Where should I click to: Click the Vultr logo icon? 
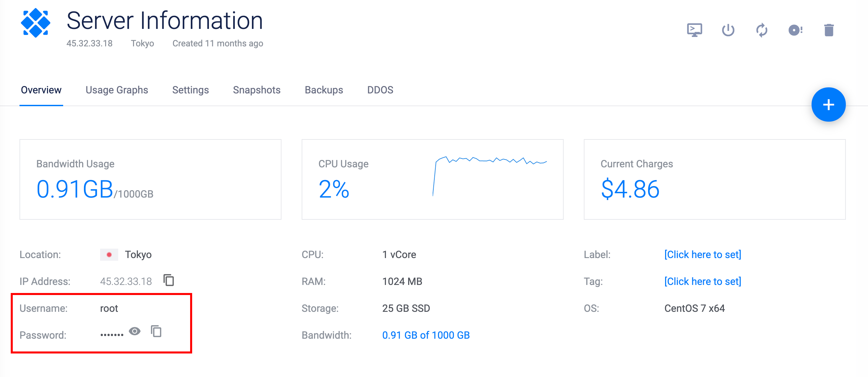[x=35, y=23]
